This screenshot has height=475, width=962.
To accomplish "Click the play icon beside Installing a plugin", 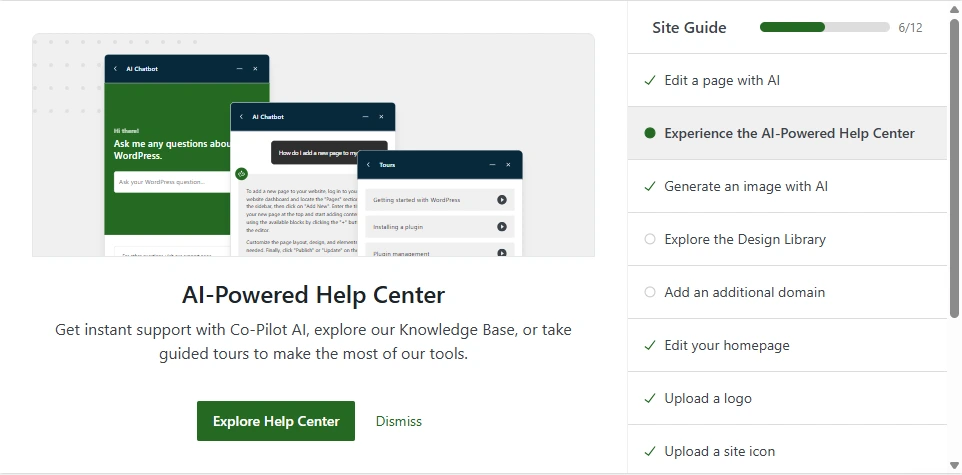I will point(501,227).
